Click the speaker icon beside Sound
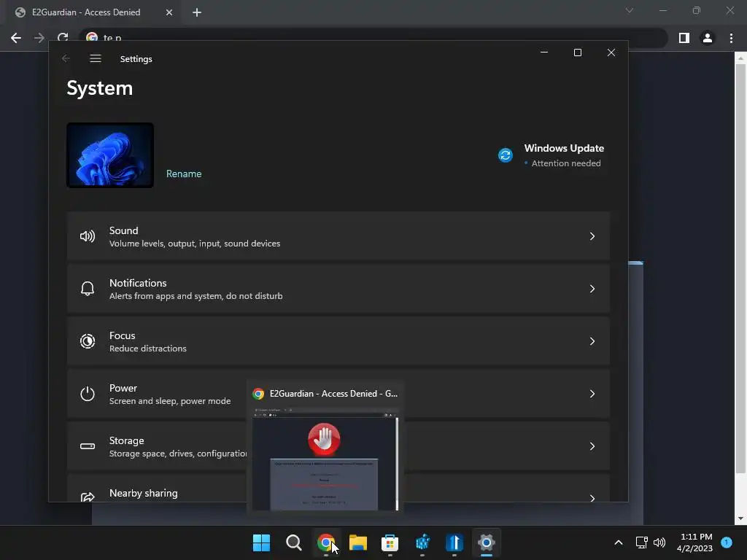 pyautogui.click(x=88, y=236)
